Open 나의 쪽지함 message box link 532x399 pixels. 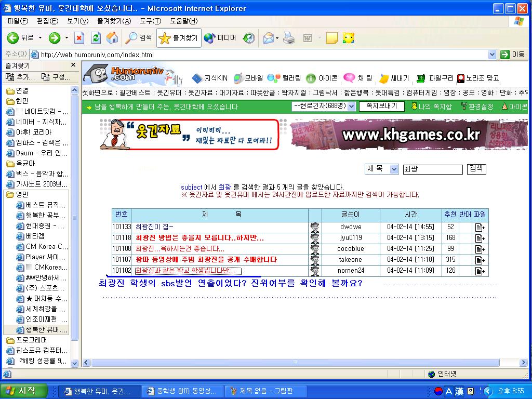tap(432, 107)
